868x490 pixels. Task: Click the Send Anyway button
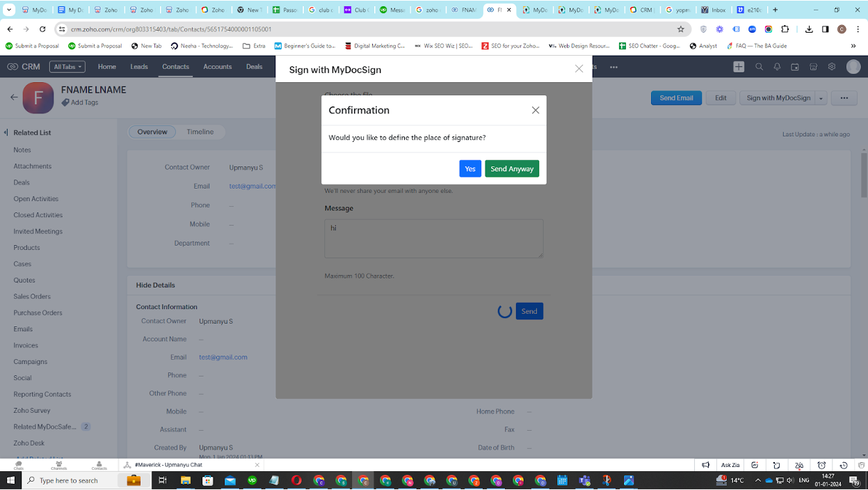coord(512,168)
